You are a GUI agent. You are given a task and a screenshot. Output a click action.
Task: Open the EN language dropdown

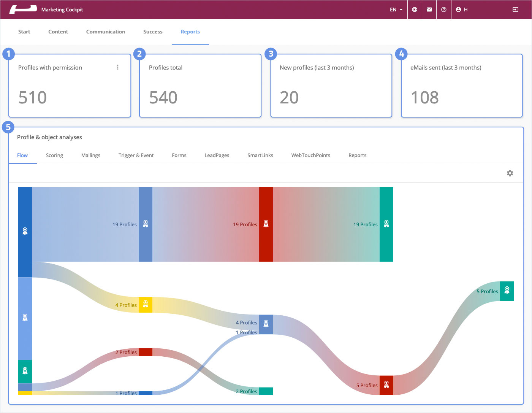tap(396, 10)
